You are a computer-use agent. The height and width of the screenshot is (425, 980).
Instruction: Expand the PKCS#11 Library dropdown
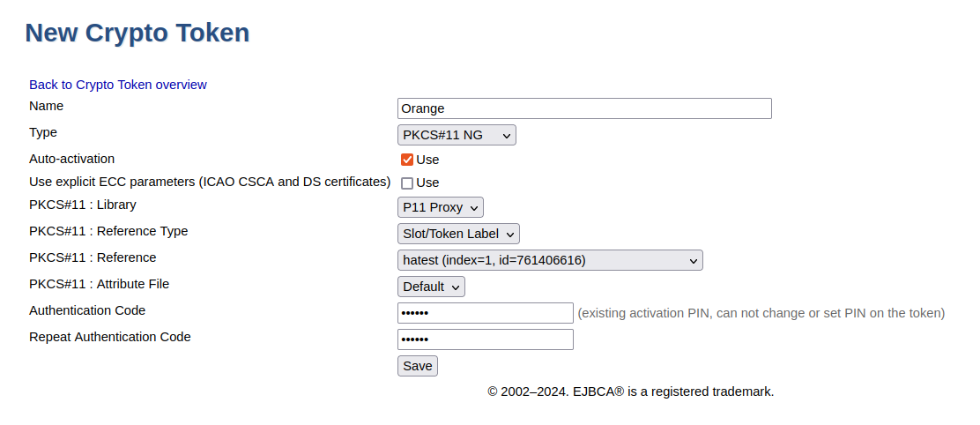441,207
